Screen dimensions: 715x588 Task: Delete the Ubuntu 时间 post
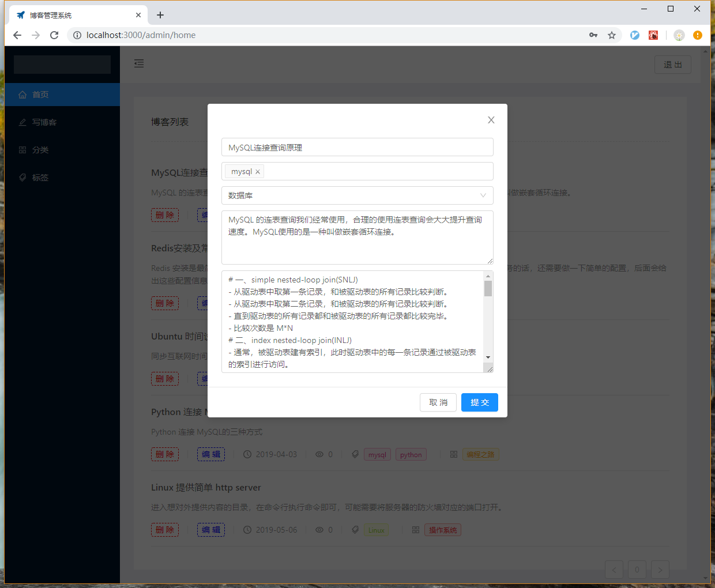tap(165, 379)
